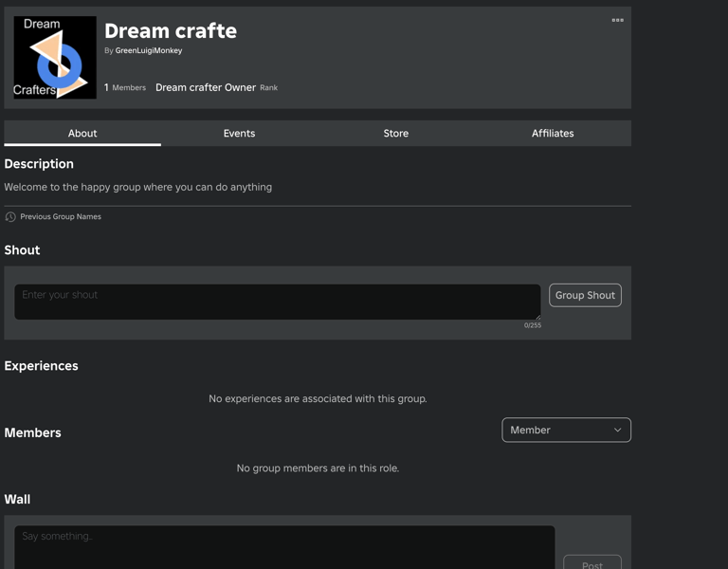Click the 0/255 shout character counter
The height and width of the screenshot is (569, 728).
[533, 325]
